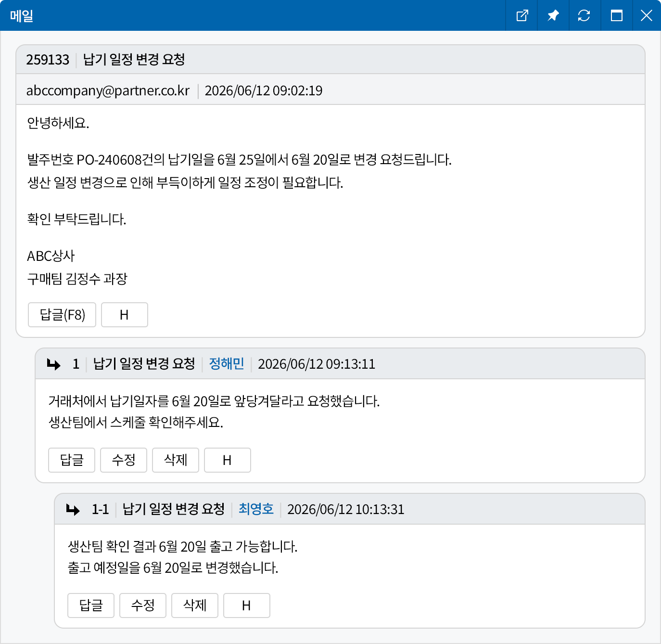The height and width of the screenshot is (644, 661).
Task: Click the 메일 window title
Action: [22, 16]
